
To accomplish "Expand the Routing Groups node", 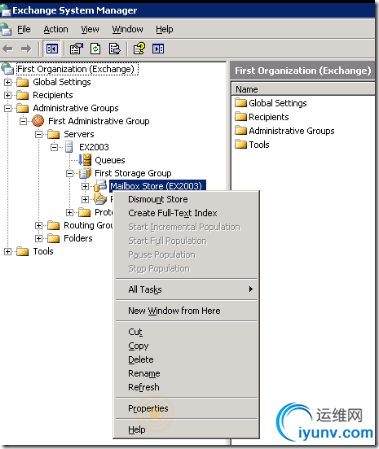I will 39,226.
